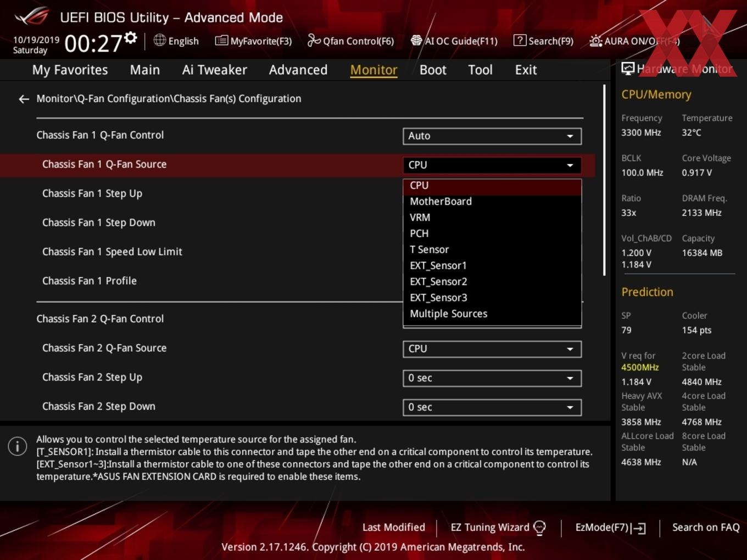This screenshot has height=560, width=747.
Task: Click the language globe icon
Action: [159, 40]
